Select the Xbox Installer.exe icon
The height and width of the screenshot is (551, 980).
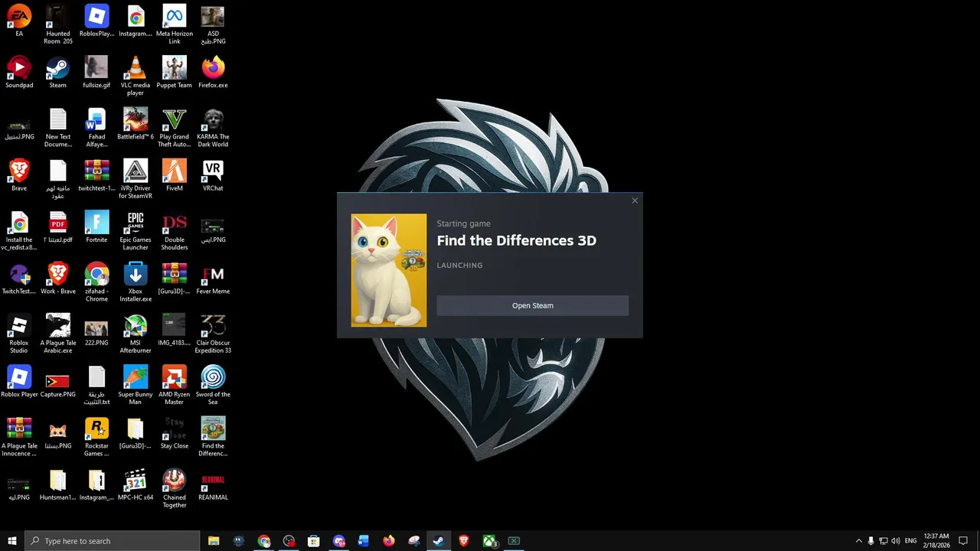pos(136,282)
